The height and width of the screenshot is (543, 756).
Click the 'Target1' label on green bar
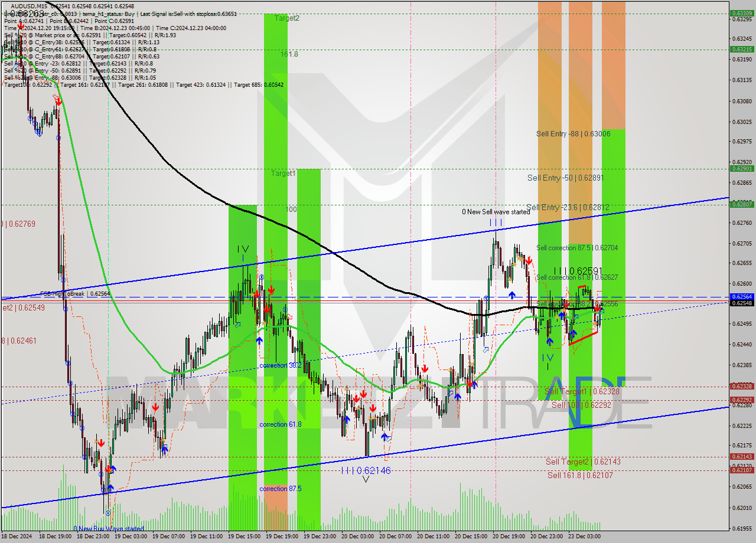click(x=283, y=174)
